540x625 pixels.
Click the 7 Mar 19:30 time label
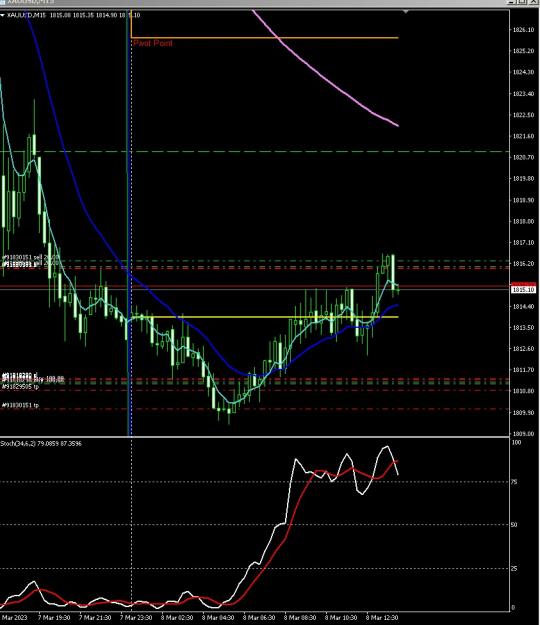click(x=54, y=617)
